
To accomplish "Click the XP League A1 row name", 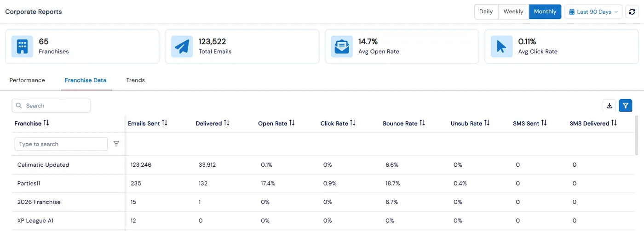I will pyautogui.click(x=35, y=220).
